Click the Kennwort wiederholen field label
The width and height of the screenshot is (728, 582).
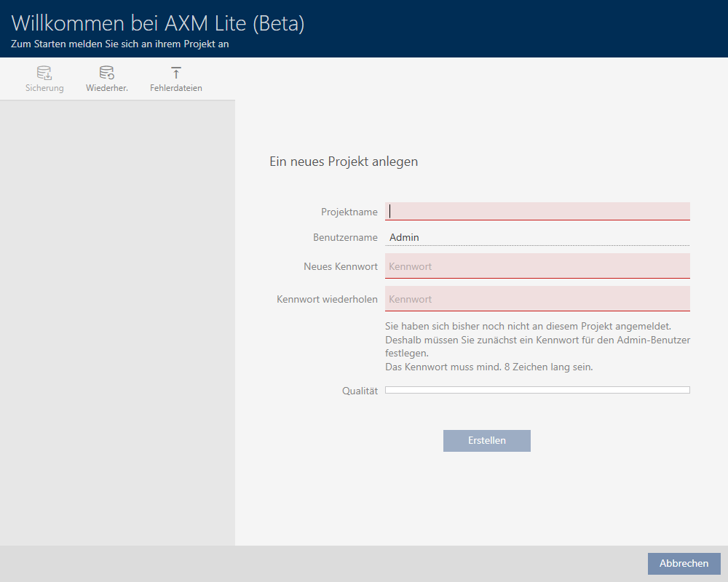[327, 299]
